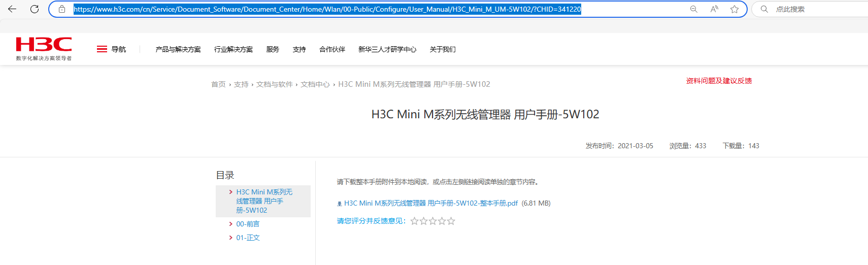
Task: Activate the read aloud icon
Action: [x=714, y=9]
